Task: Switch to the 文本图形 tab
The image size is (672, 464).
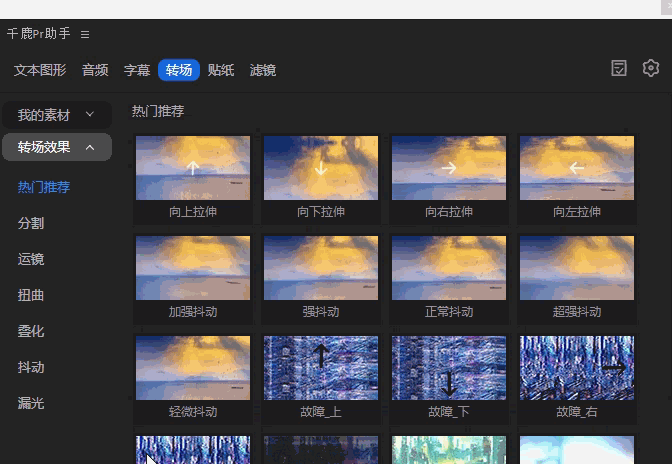Action: coord(40,70)
